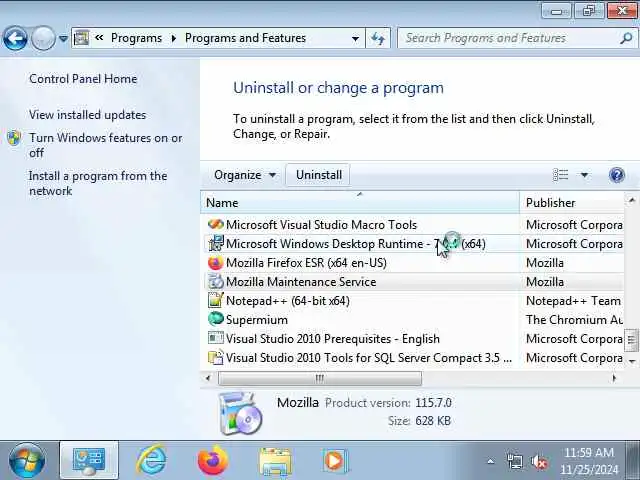This screenshot has height=480, width=640.
Task: Open Install a program from the network
Action: [98, 183]
